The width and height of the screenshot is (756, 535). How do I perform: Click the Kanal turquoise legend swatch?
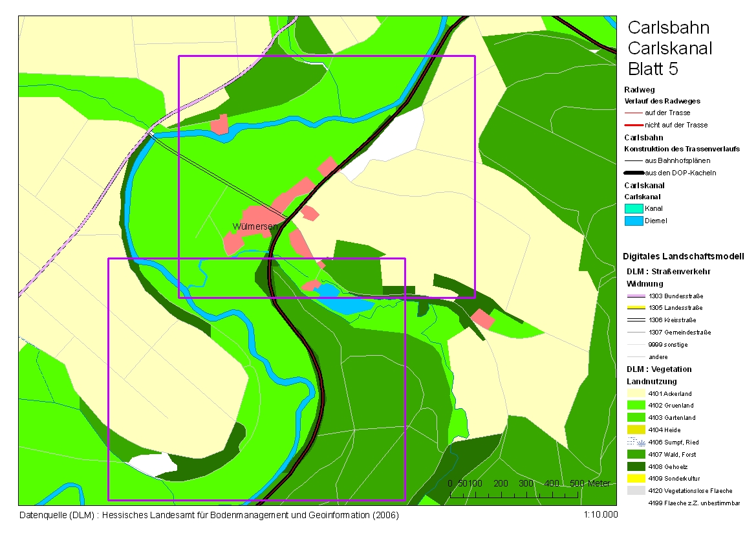[634, 208]
